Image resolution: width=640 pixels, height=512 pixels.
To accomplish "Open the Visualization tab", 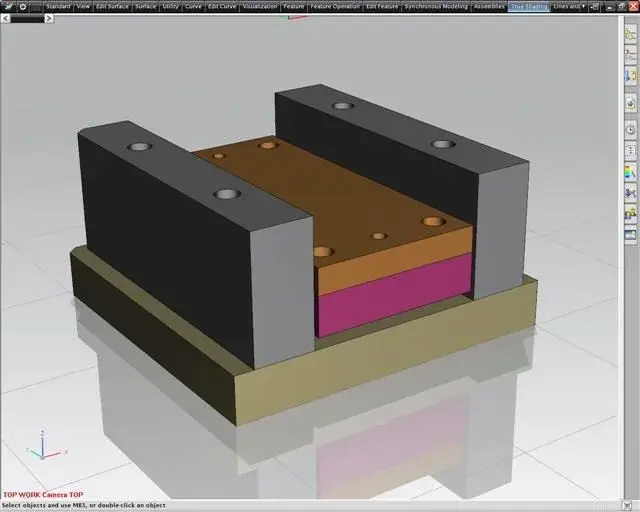I will coord(260,7).
